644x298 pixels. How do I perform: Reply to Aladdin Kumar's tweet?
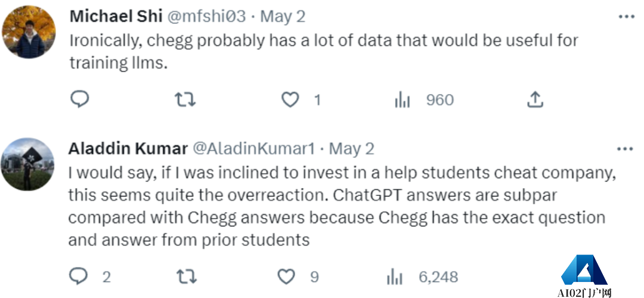(x=79, y=277)
